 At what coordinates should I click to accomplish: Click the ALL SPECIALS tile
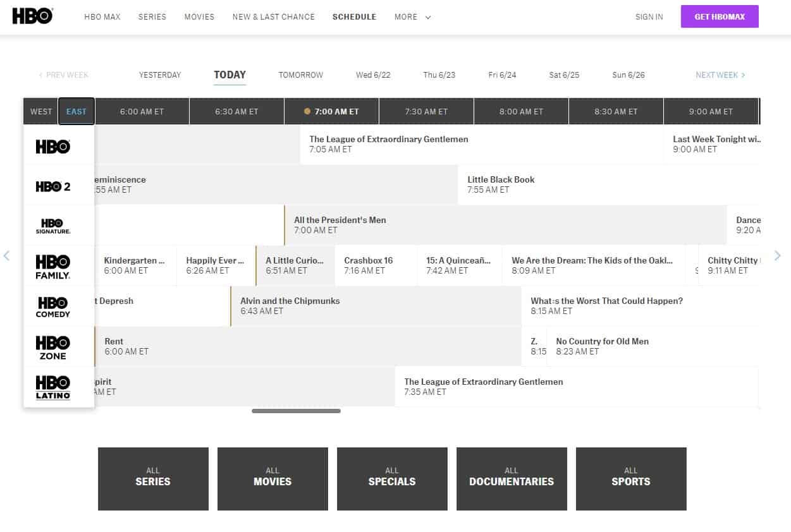click(392, 479)
